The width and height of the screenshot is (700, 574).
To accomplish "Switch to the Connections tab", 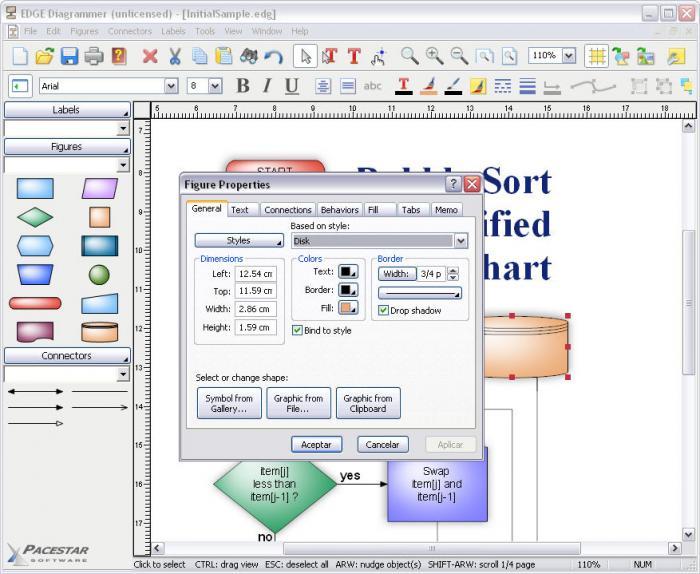I will click(288, 210).
